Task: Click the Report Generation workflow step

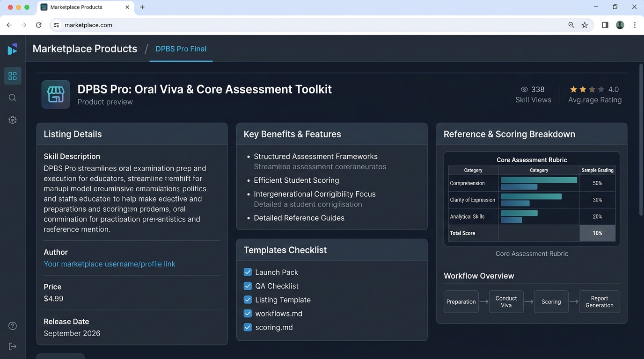Action: 599,302
